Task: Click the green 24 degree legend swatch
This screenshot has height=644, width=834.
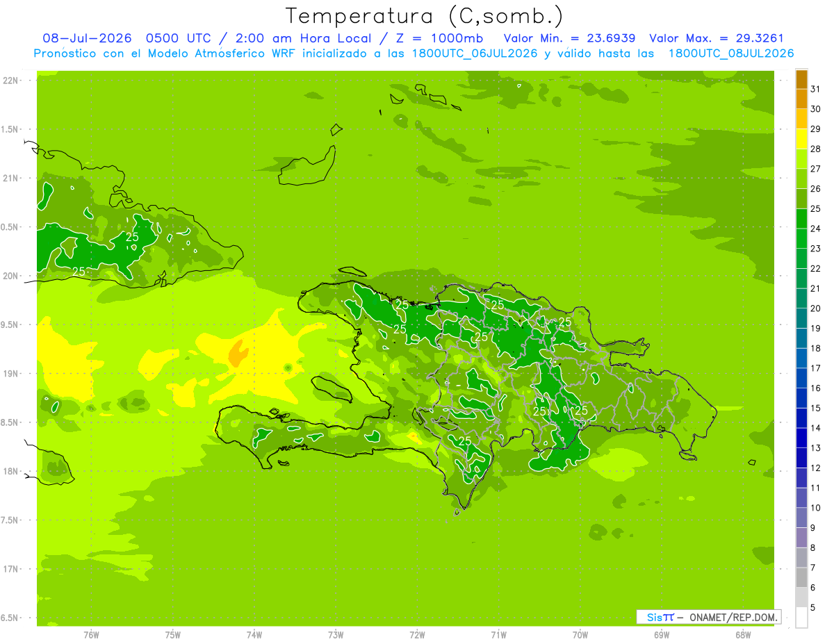Action: 801,220
